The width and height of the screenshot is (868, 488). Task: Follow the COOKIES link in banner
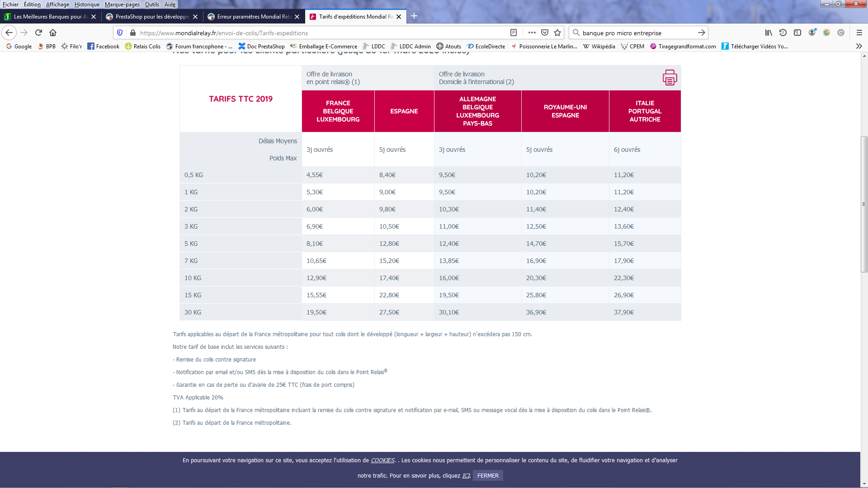[x=382, y=460]
